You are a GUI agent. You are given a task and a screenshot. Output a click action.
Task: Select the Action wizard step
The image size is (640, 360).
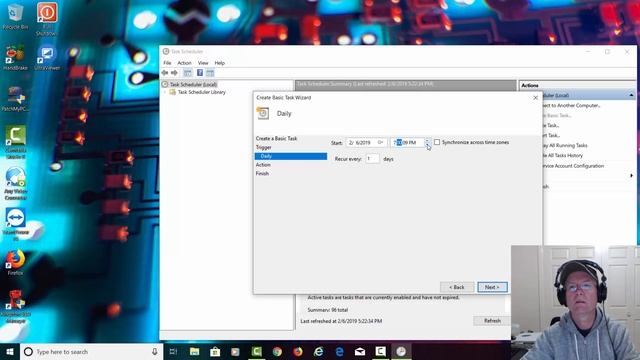[263, 165]
